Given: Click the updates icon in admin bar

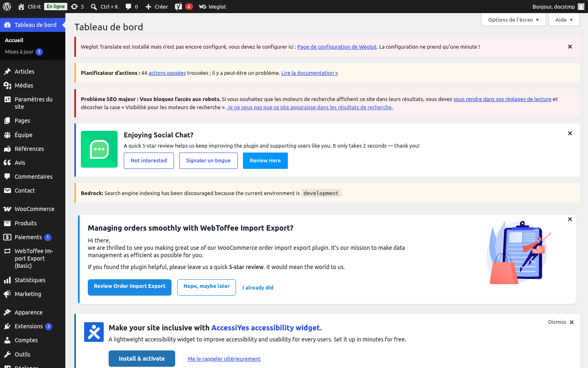Looking at the screenshot, I should coord(74,7).
